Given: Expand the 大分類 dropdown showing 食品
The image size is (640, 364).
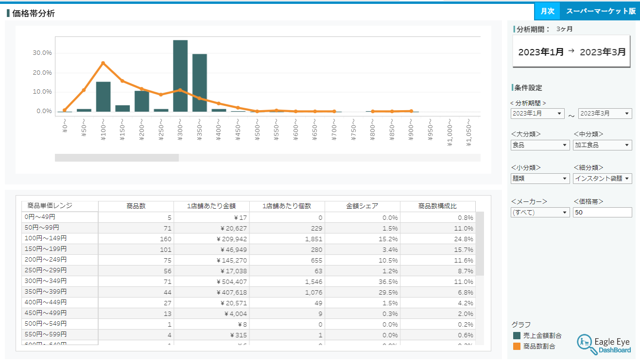Looking at the screenshot, I should [x=540, y=145].
